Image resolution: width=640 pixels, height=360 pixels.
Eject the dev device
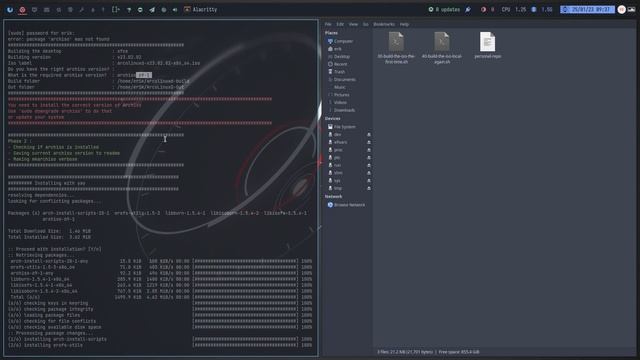tap(369, 135)
